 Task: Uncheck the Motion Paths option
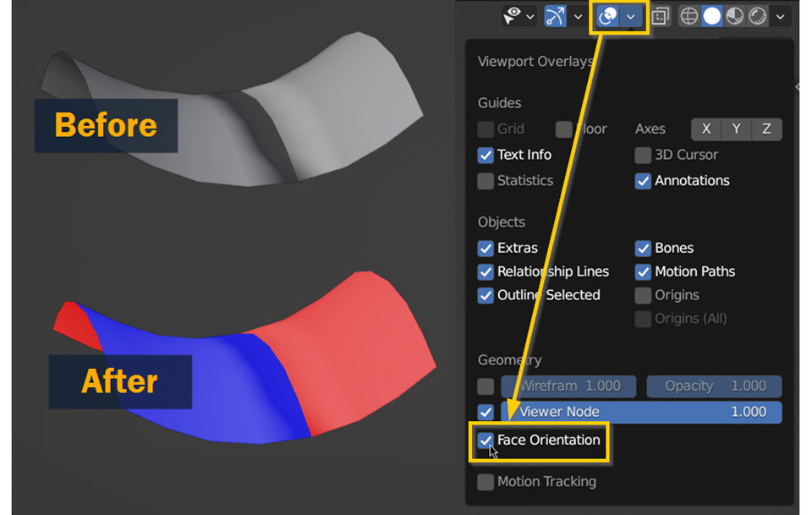644,271
